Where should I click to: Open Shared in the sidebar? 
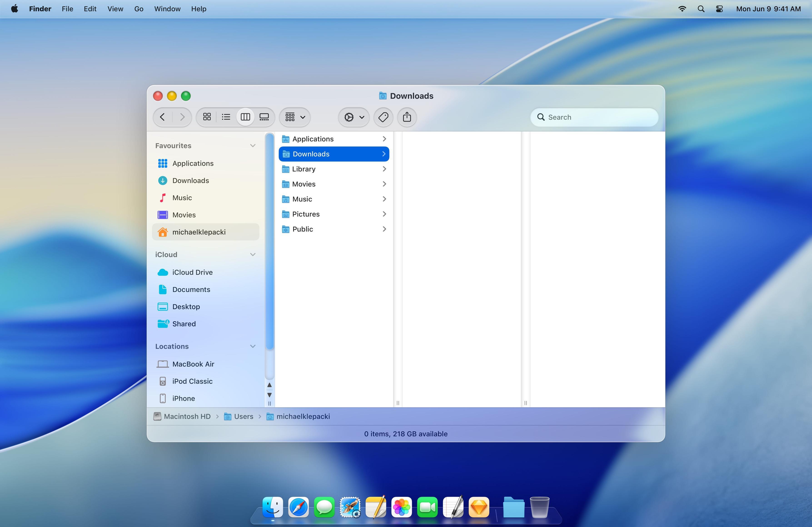[x=205, y=324]
